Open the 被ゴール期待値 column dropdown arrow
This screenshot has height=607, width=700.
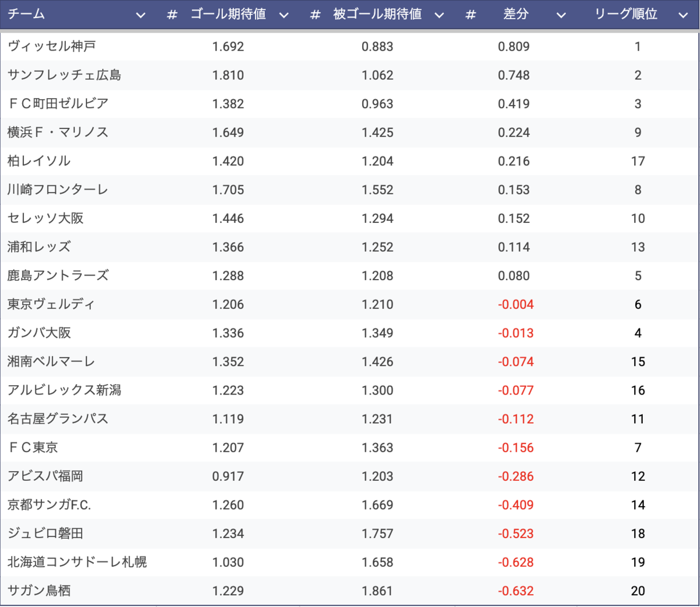tap(439, 15)
